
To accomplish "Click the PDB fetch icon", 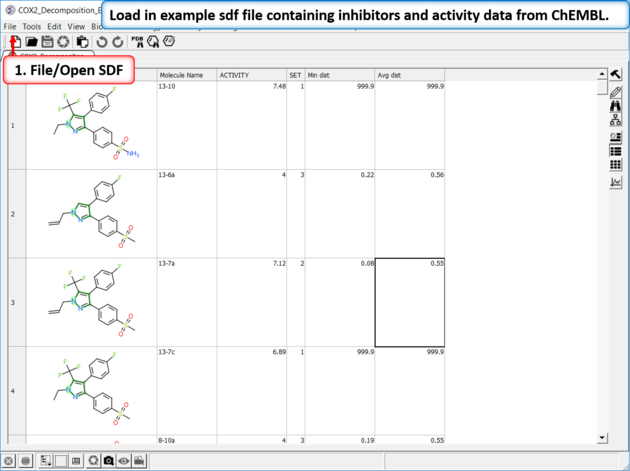I will click(x=137, y=41).
